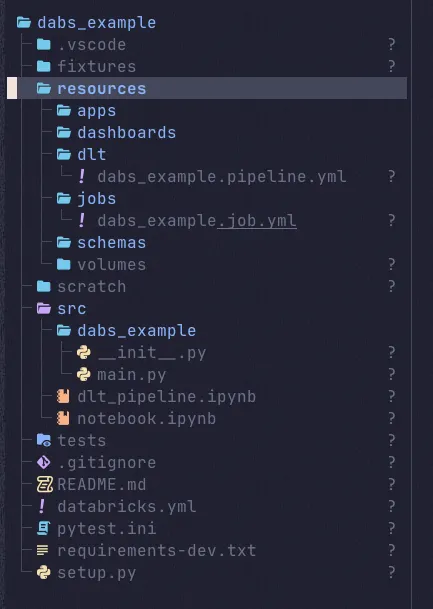This screenshot has width=433, height=609.
Task: Click the purple src folder icon
Action: (x=43, y=309)
